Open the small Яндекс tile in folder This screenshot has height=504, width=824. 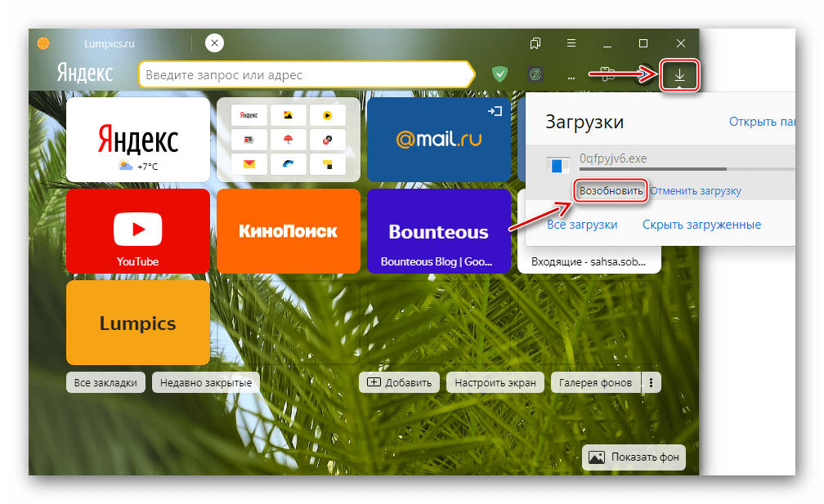click(x=249, y=115)
